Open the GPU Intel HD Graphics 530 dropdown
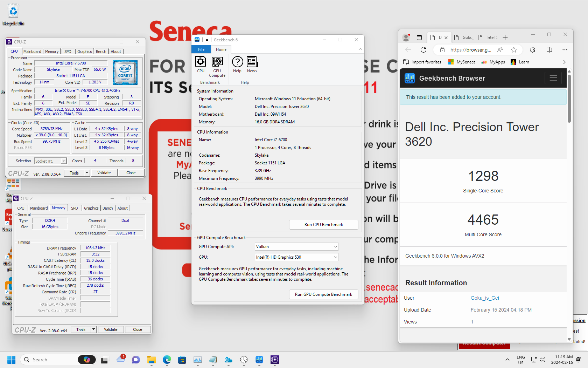This screenshot has height=368, width=588. (x=297, y=257)
